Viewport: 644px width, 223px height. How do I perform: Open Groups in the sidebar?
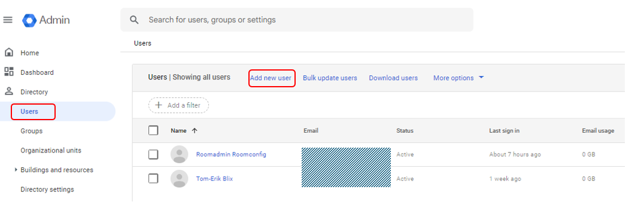[x=32, y=131]
